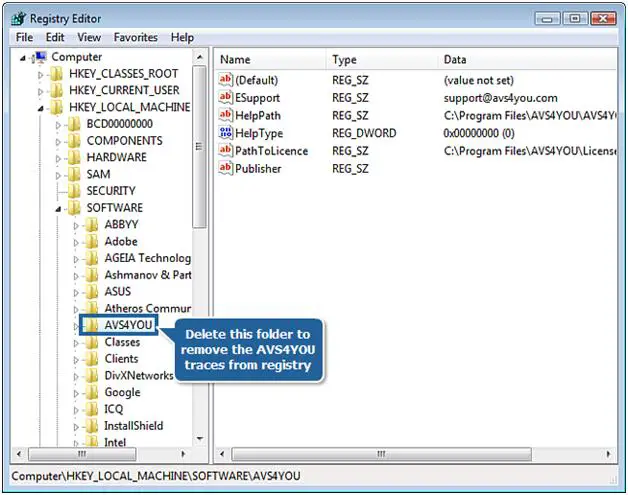
Task: Click the HelpPath string value icon
Action: coord(225,115)
